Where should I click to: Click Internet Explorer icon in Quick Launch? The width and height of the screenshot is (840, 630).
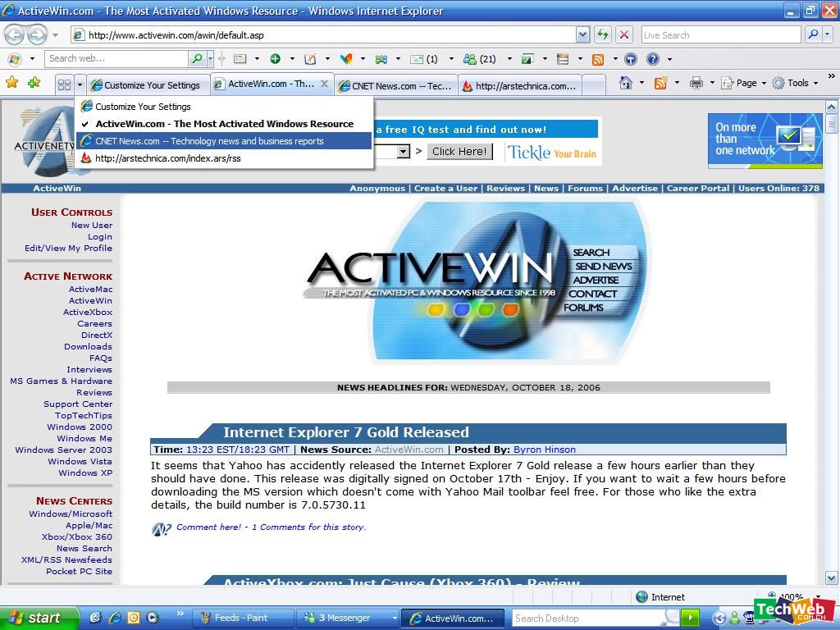[x=115, y=618]
